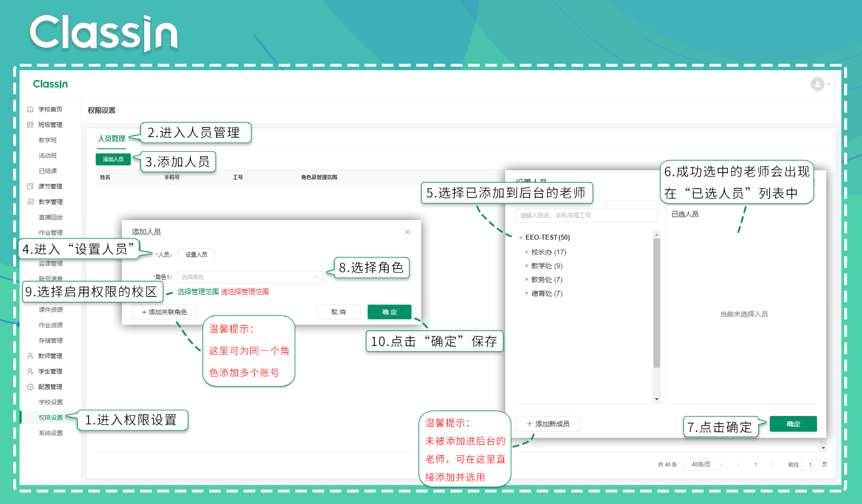Click the 课节管理 sidebar icon

(30, 186)
